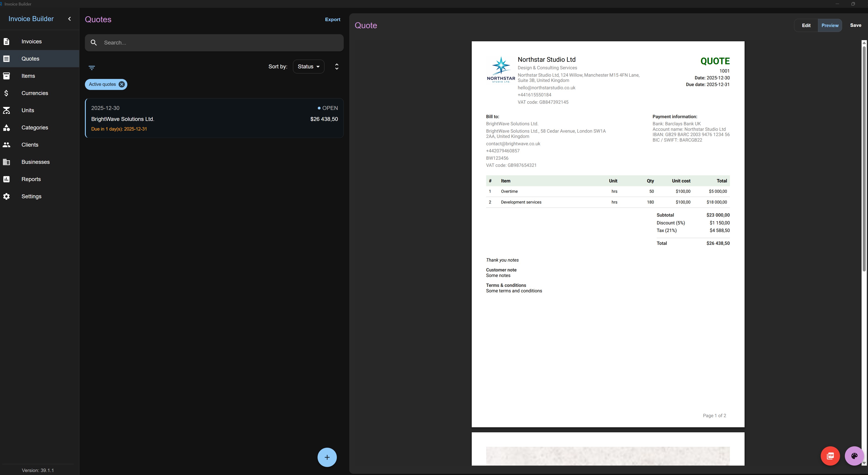Add a new quote with plus button
The image size is (868, 475).
tap(327, 457)
